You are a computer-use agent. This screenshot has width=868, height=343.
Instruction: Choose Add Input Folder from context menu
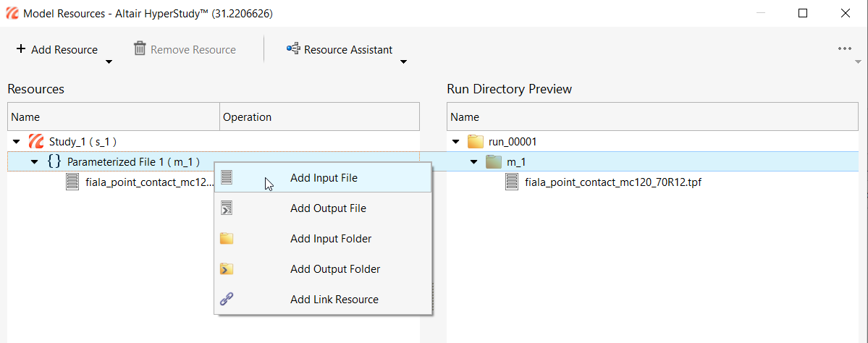[x=323, y=239]
